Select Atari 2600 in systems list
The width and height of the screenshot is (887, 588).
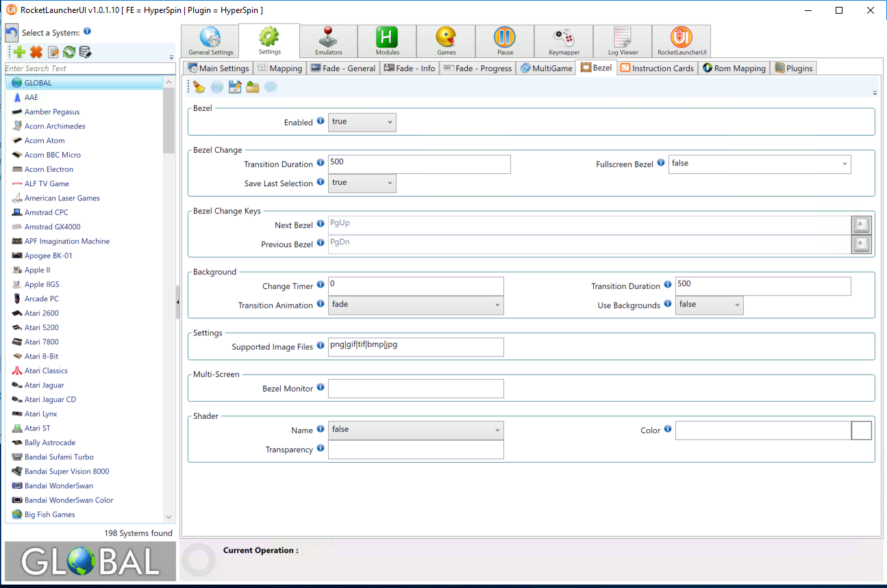click(84, 313)
